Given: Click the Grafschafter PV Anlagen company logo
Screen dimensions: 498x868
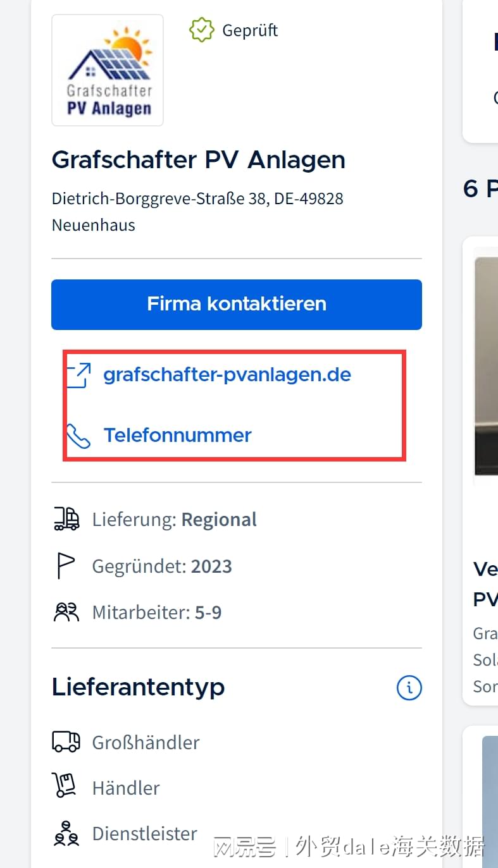Looking at the screenshot, I should click(108, 70).
